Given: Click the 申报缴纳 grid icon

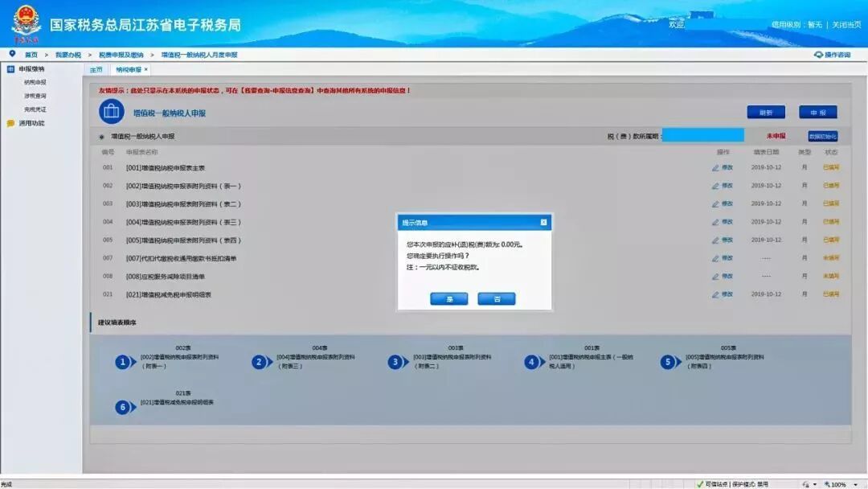Looking at the screenshot, I should tap(10, 69).
